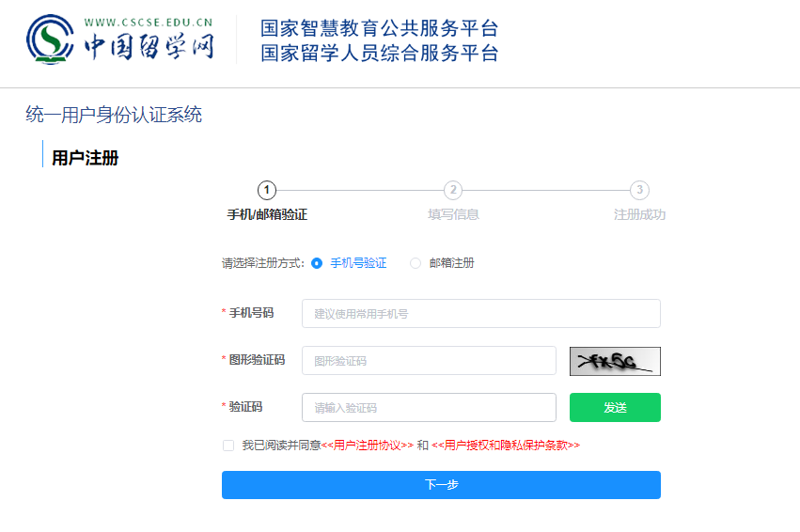Open the 用户授权和隐私保护条款 link
Image resolution: width=800 pixels, height=532 pixels.
(x=506, y=446)
